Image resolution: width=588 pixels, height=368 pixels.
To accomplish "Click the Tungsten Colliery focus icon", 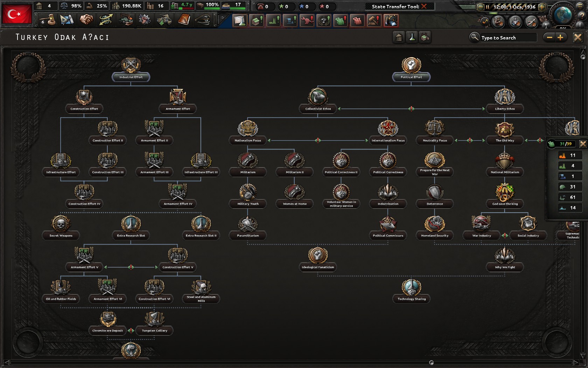I will [x=154, y=318].
